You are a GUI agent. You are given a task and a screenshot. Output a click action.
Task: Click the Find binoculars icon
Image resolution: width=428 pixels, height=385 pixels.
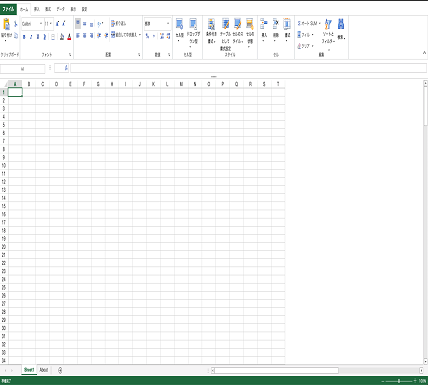341,24
